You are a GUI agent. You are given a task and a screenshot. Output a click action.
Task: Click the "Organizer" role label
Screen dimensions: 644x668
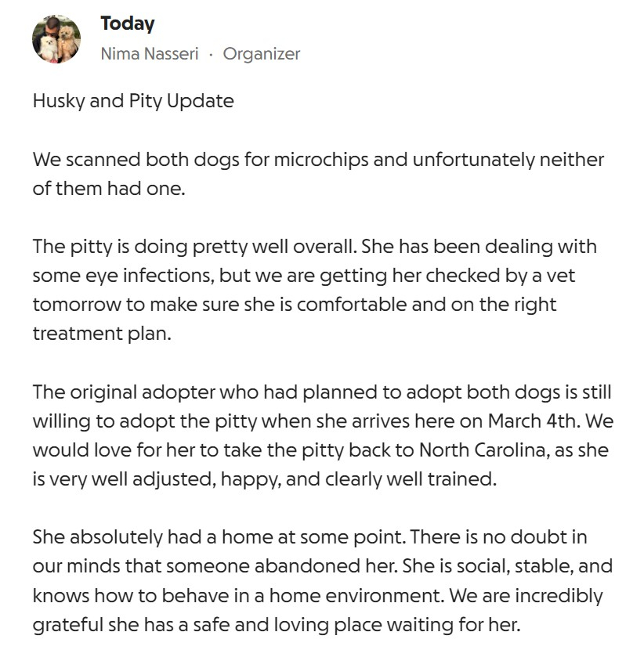tap(261, 54)
